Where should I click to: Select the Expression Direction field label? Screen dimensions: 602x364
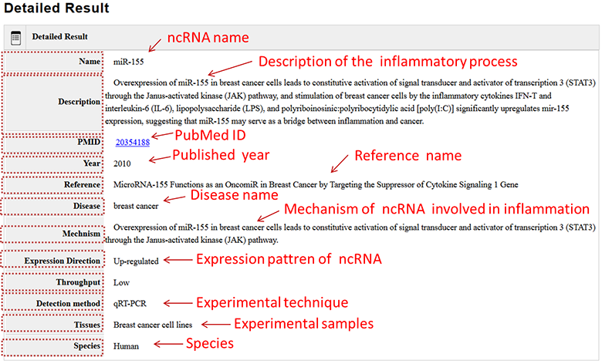[62, 261]
